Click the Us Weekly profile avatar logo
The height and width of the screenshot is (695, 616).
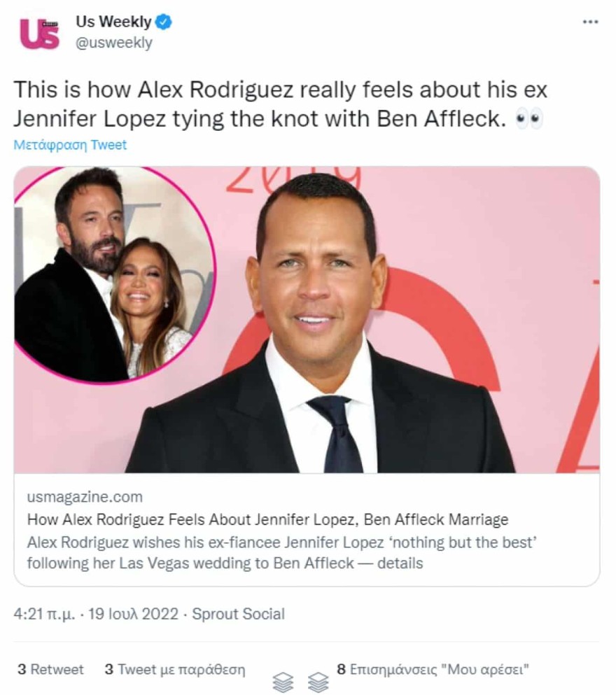pyautogui.click(x=40, y=33)
